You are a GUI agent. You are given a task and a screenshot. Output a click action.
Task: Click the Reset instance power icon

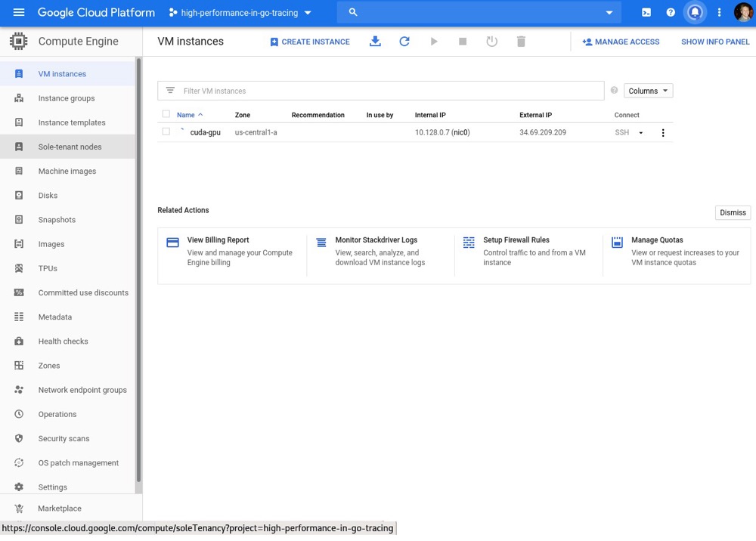492,42
